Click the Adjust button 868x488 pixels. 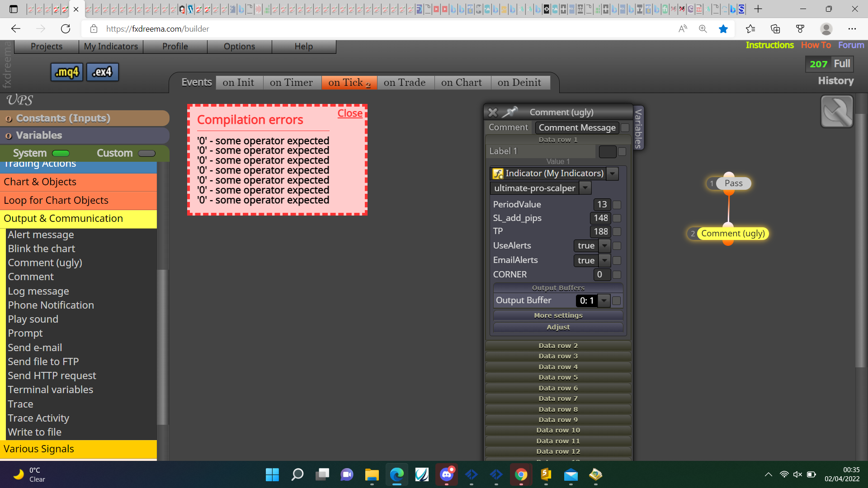(x=558, y=327)
